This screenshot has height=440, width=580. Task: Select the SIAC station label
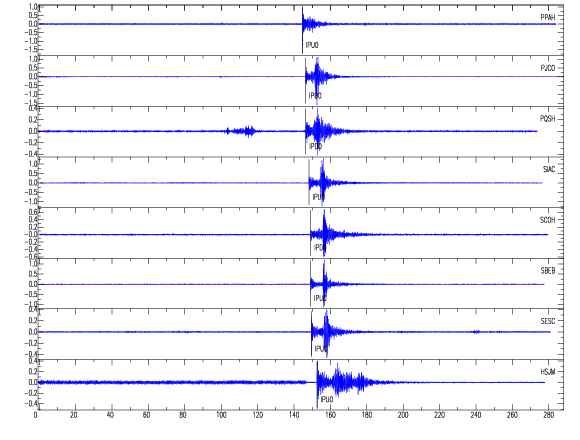[549, 169]
